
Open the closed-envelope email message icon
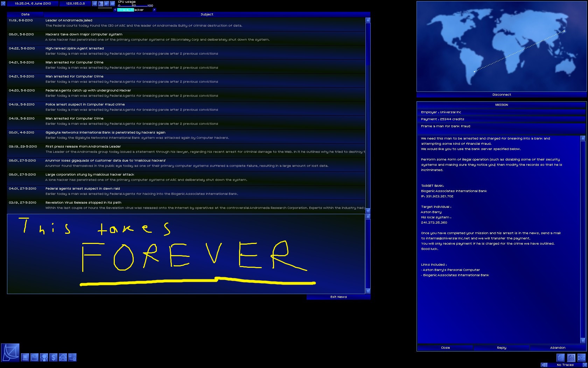coord(581,358)
